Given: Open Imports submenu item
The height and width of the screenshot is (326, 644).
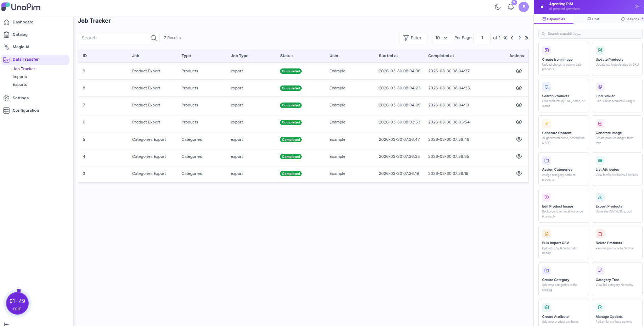Looking at the screenshot, I should pos(20,77).
